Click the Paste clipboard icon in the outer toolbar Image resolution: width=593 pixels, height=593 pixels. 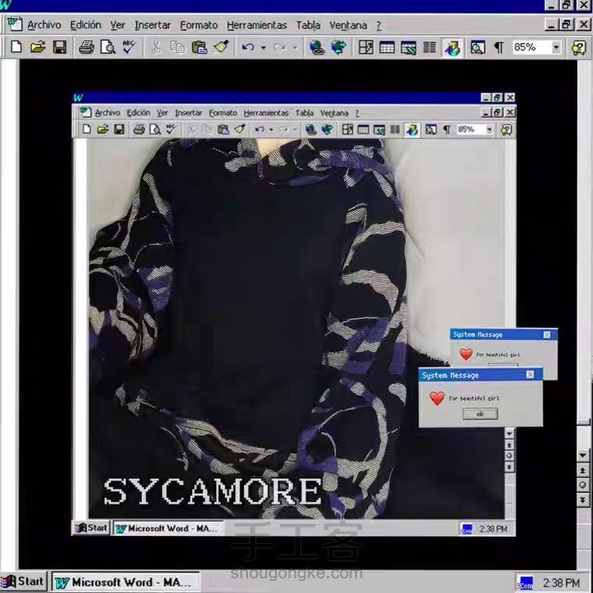(x=199, y=47)
